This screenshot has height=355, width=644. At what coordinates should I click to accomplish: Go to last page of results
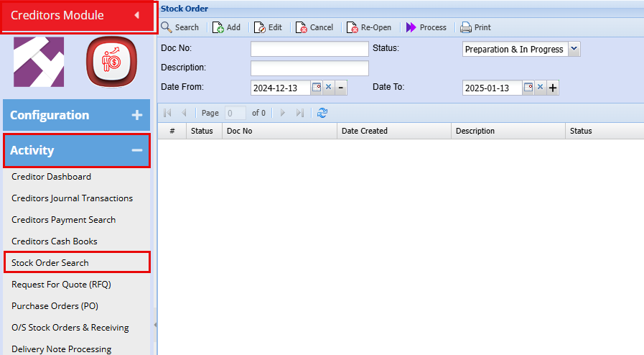click(x=300, y=113)
